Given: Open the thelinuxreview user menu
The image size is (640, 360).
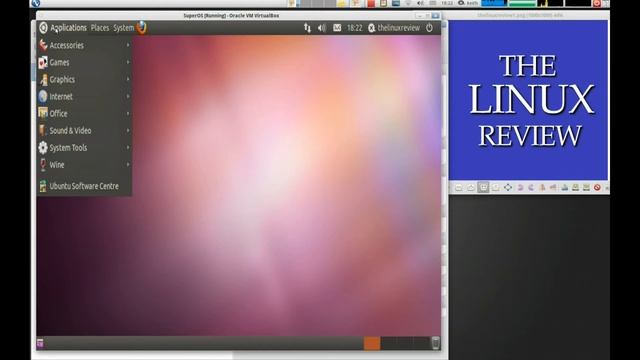Looking at the screenshot, I should point(393,28).
